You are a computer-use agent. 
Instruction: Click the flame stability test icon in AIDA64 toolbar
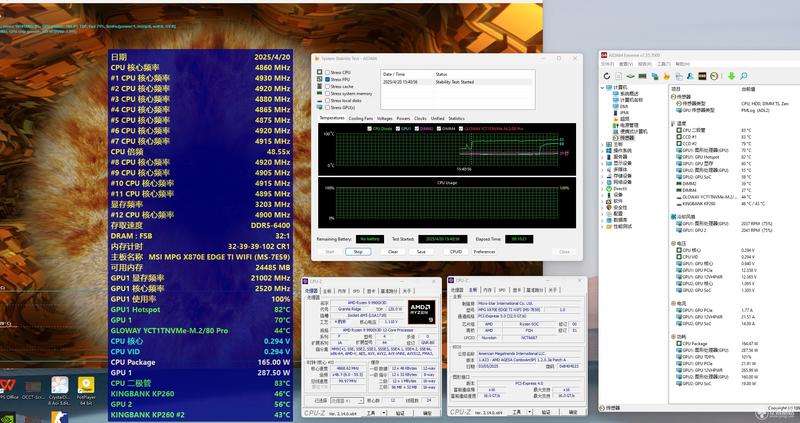[x=666, y=76]
